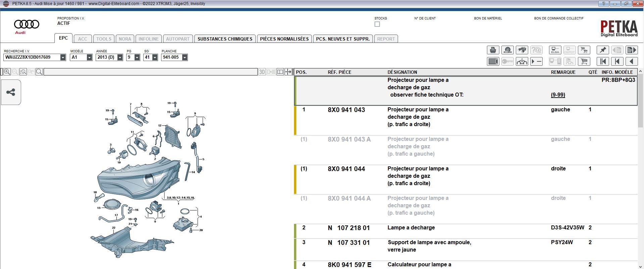Select part number 8X0 941 043
The height and width of the screenshot is (269, 644).
click(346, 110)
